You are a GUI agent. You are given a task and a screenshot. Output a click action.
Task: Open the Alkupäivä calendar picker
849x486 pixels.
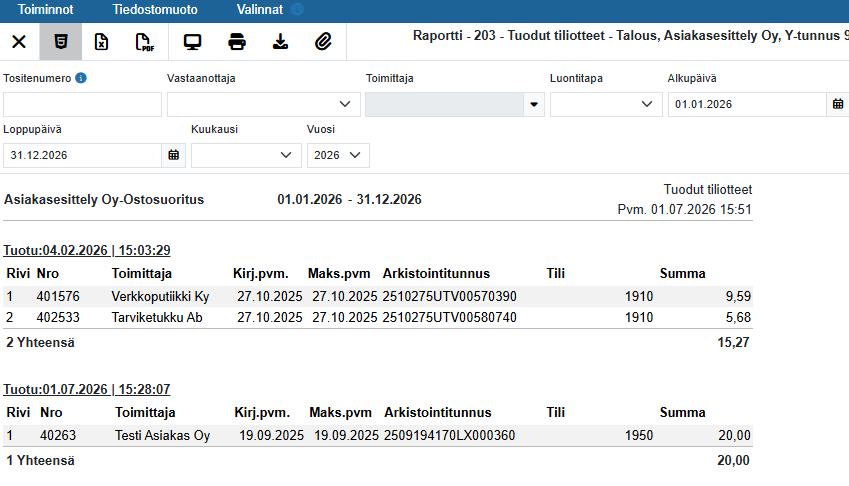[x=838, y=104]
